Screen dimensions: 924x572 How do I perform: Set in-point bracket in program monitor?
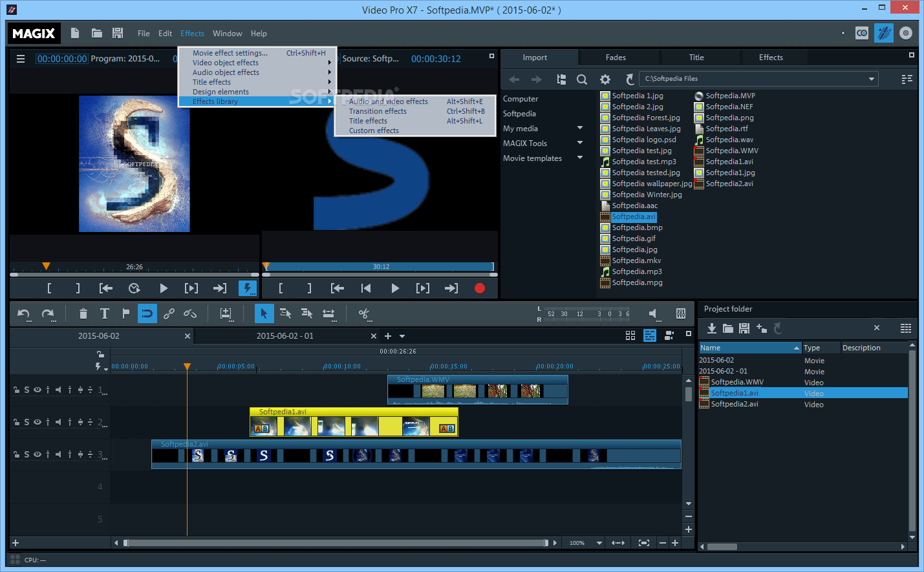49,288
